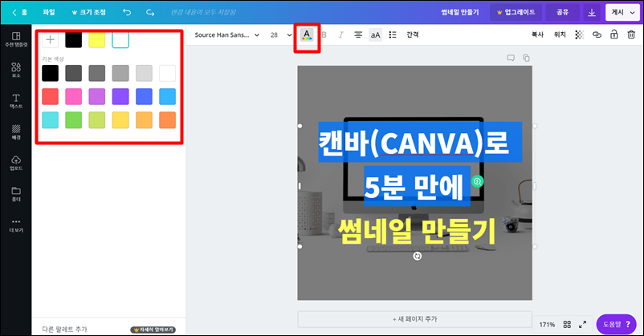Go back to home (홈)
This screenshot has width=644, height=336.
click(x=19, y=12)
